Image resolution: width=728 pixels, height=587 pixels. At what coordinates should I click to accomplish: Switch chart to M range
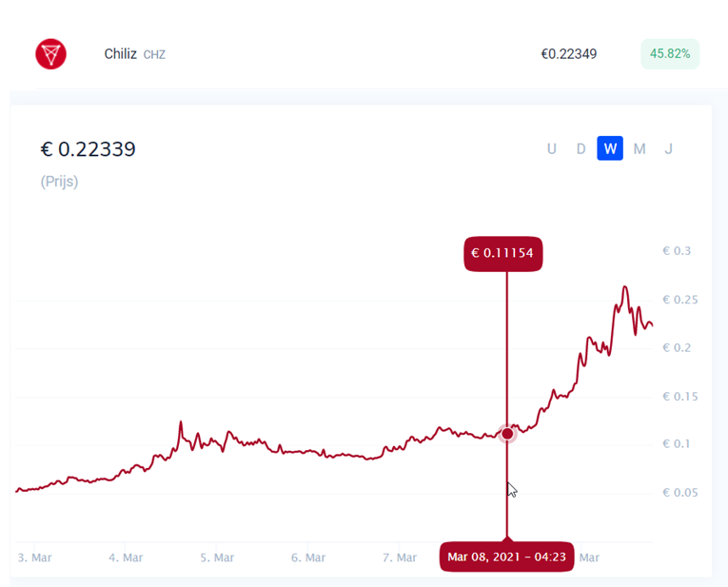tap(639, 148)
